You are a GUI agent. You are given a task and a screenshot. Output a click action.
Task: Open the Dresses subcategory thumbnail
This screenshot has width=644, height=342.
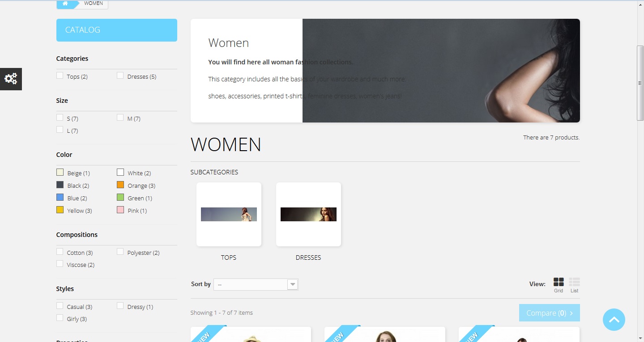[x=308, y=214]
